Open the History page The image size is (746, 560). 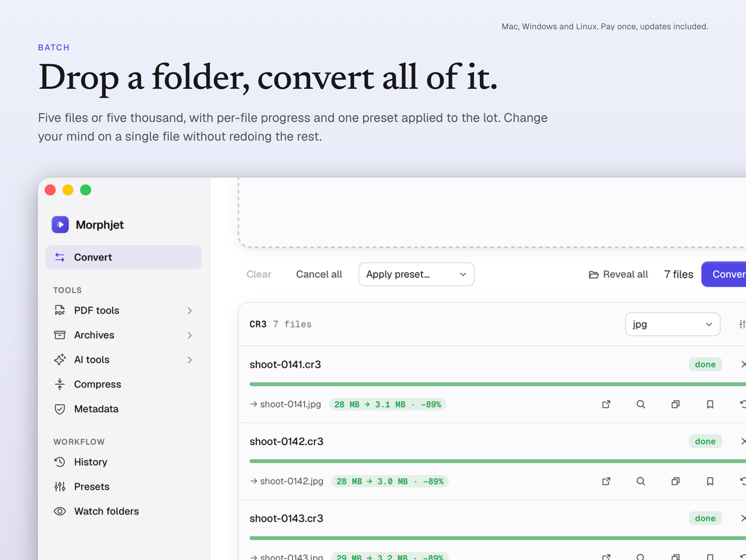[124, 462]
